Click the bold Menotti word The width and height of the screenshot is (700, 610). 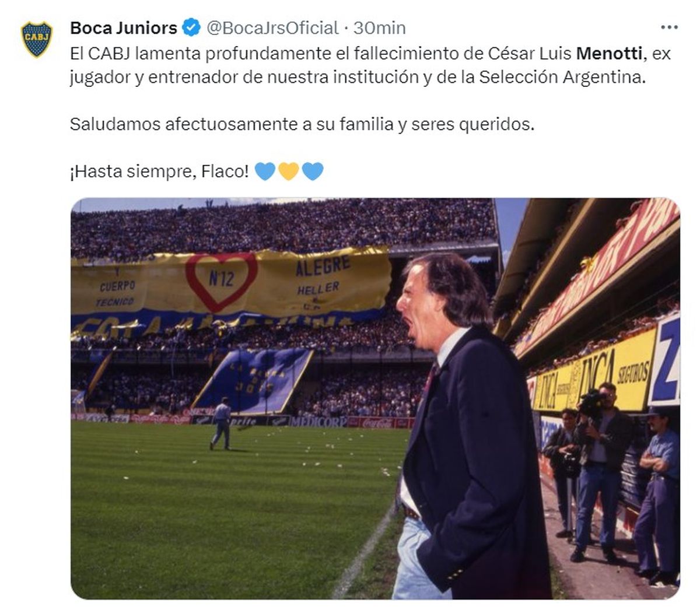pos(609,54)
